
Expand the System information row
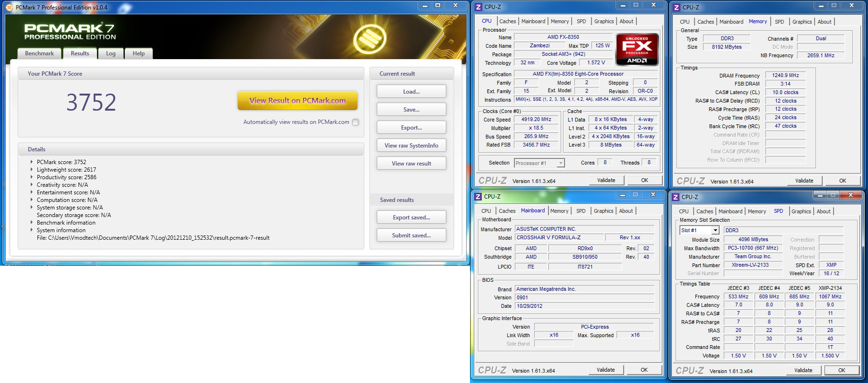coord(32,230)
